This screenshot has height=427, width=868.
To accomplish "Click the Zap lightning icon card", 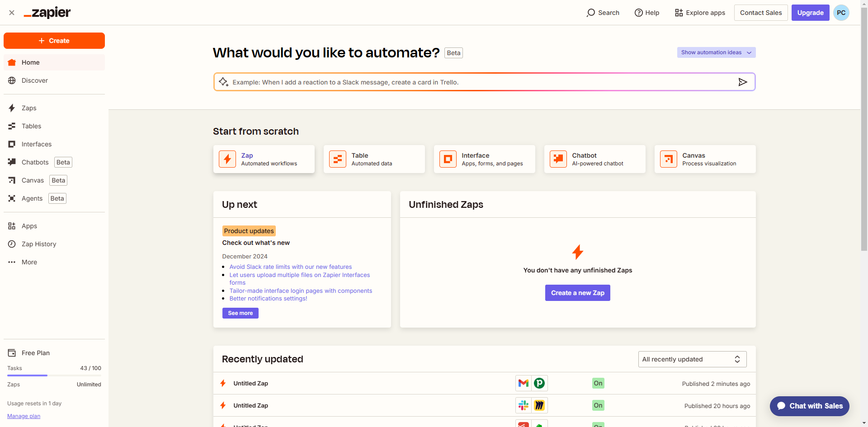I will tap(227, 159).
